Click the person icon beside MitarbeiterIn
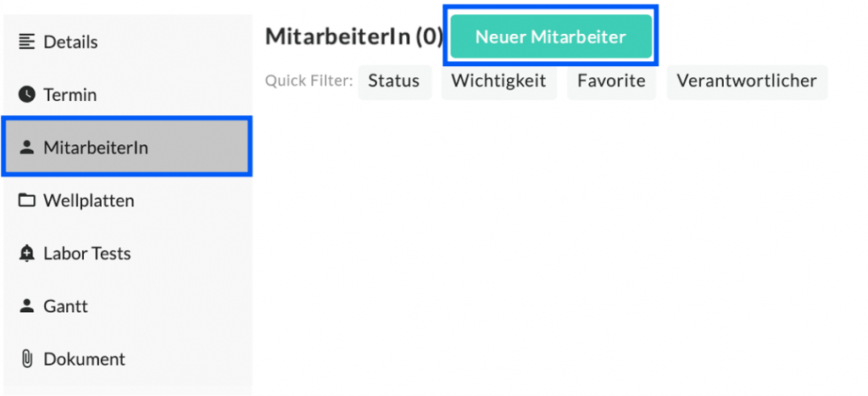This screenshot has height=396, width=868. (x=27, y=148)
